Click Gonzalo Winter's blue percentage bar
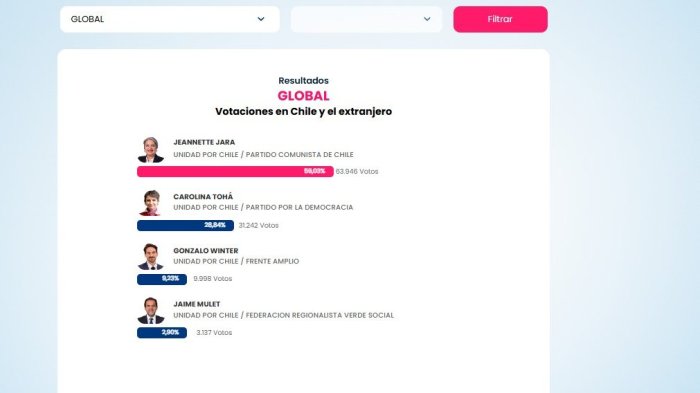Viewport: 700px width, 393px height. tap(162, 279)
